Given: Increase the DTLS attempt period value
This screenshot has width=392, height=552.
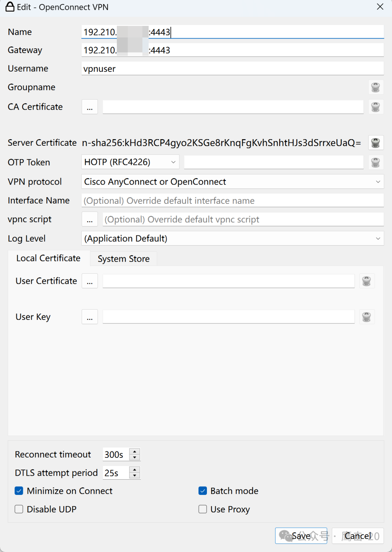Looking at the screenshot, I should tap(135, 470).
